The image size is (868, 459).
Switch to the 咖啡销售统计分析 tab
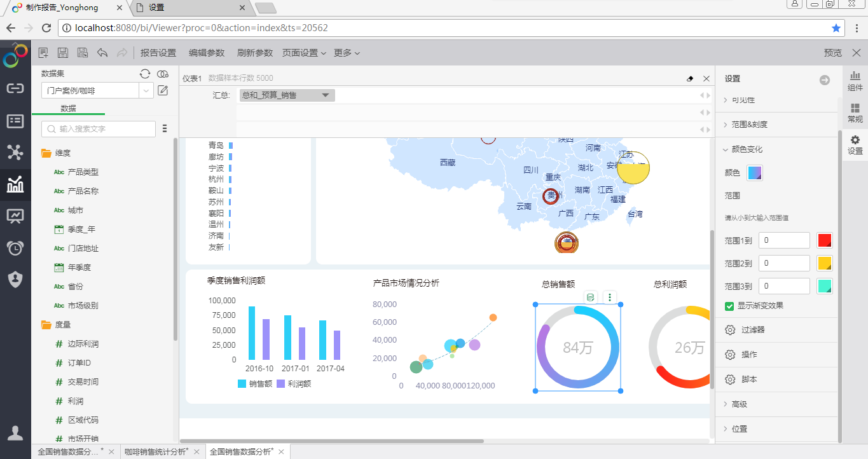[x=156, y=451]
